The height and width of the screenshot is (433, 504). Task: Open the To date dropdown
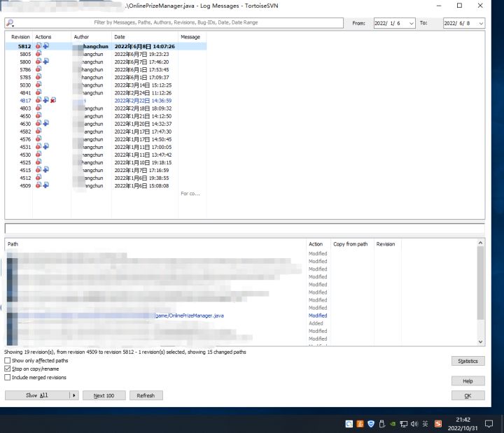pyautogui.click(x=481, y=23)
